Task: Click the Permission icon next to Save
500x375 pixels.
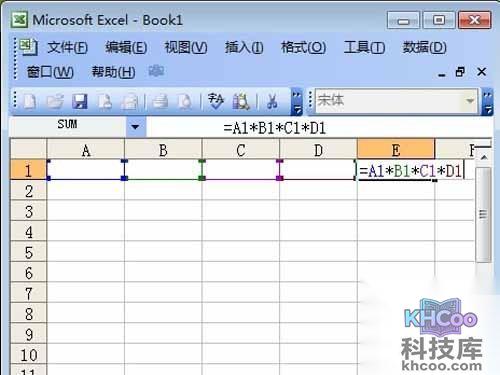Action: [105, 101]
